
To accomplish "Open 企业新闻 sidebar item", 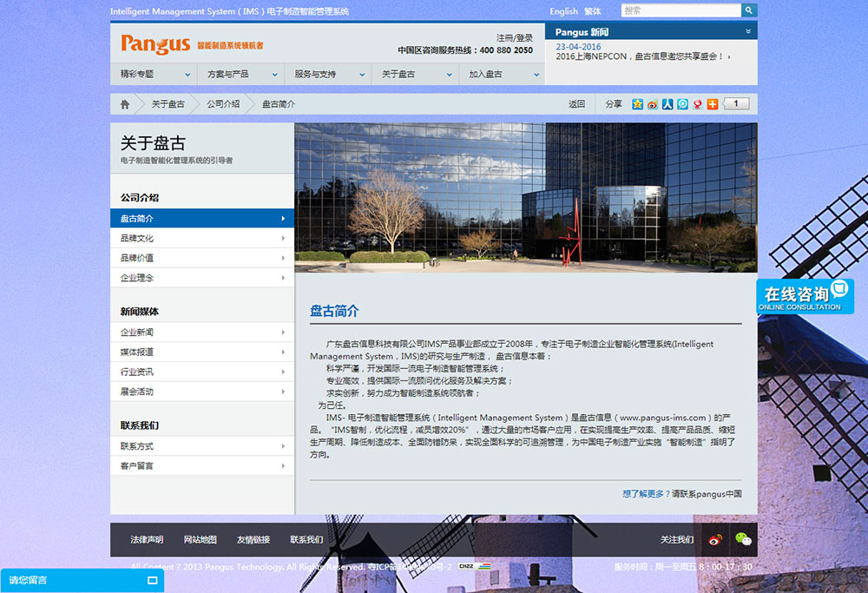I will 202,333.
